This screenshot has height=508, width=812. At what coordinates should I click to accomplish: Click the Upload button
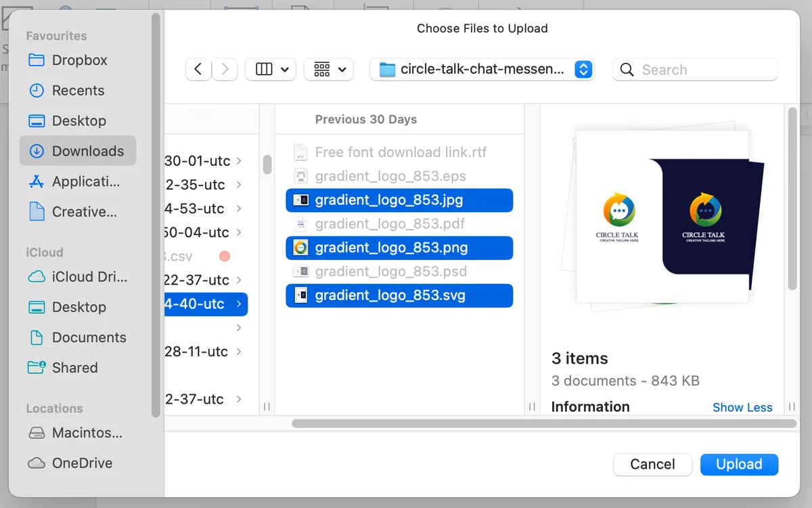739,464
